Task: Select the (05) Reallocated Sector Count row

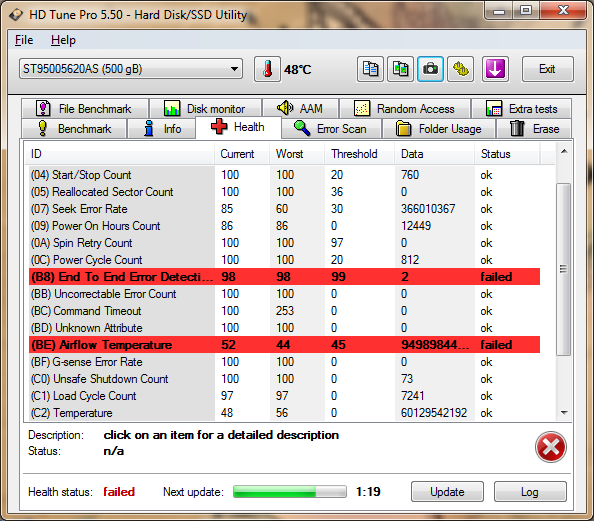Action: point(284,192)
